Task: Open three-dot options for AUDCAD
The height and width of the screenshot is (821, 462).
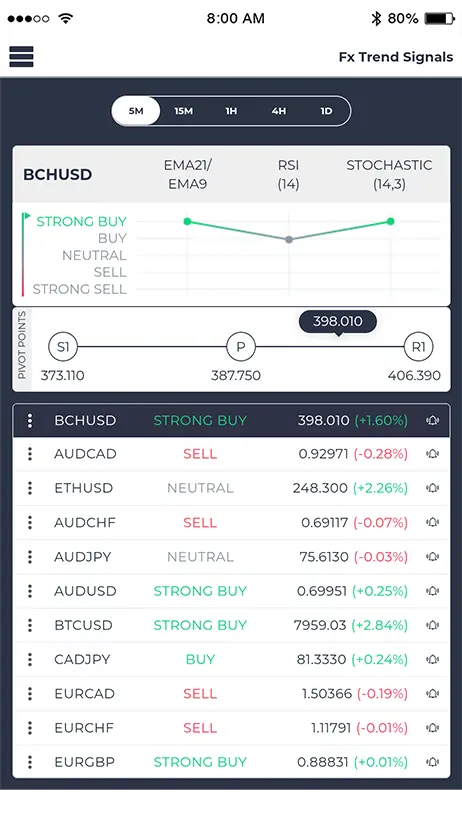Action: 30,454
